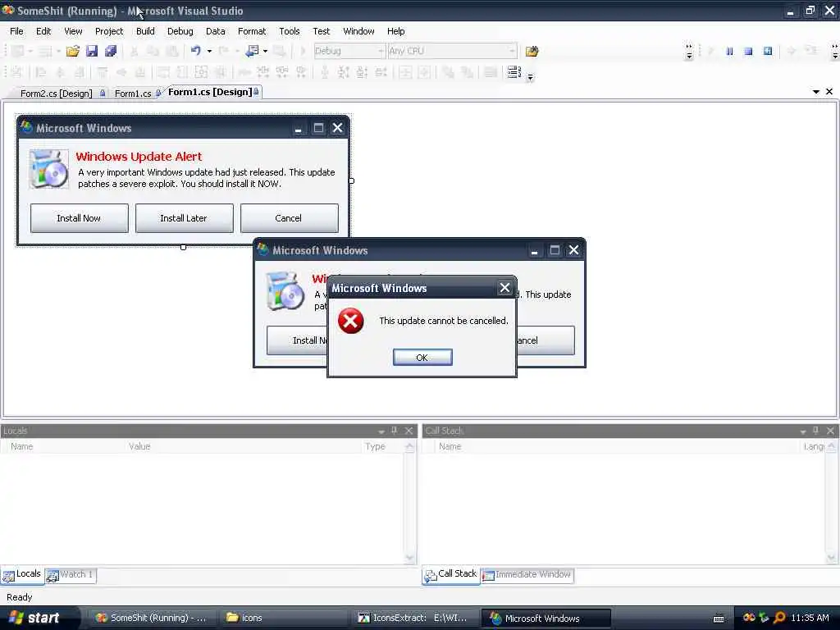The image size is (840, 630).
Task: Expand the layout toolbar options arrow
Action: (530, 77)
